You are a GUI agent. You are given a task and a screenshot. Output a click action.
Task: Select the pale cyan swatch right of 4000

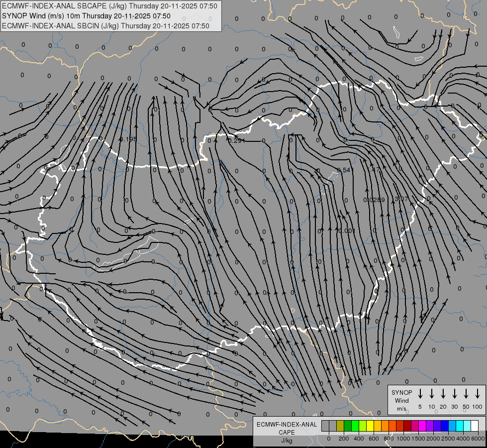pyautogui.click(x=467, y=426)
